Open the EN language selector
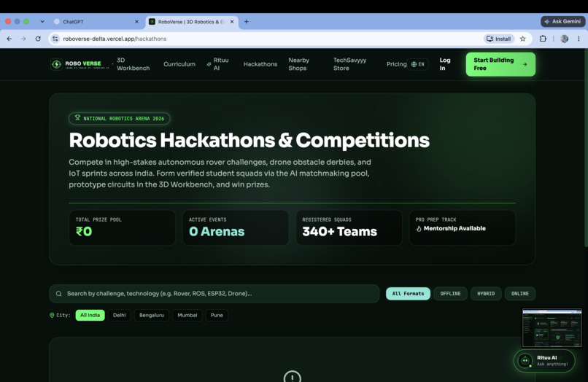Screen dimensions: 588x382 (418, 64)
